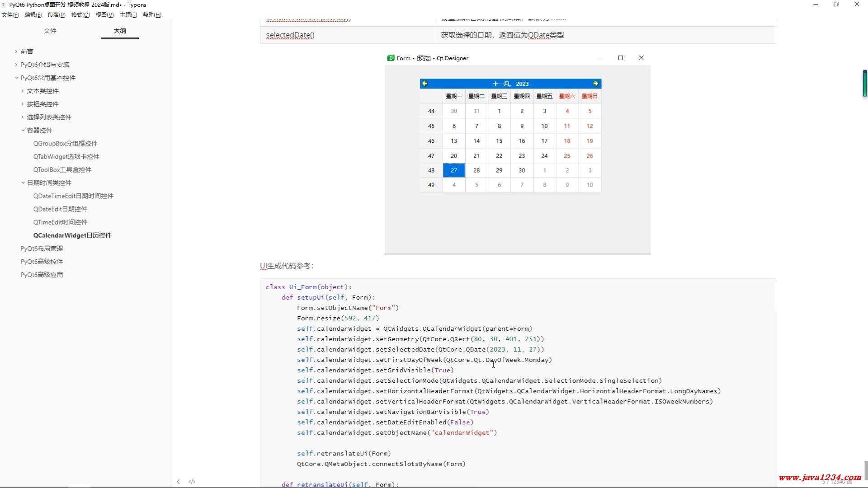Open QTabWidget选项卡控件 outline entry
The height and width of the screenshot is (488, 868).
66,157
